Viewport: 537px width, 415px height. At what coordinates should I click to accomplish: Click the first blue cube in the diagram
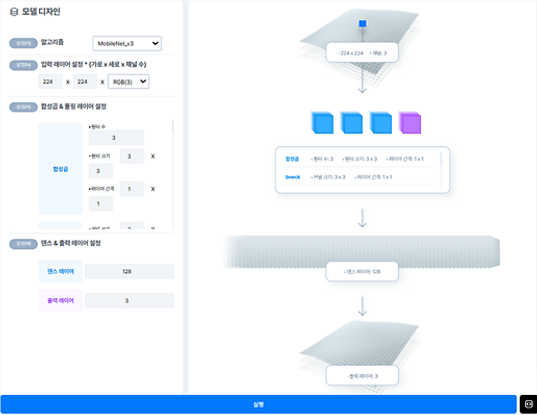322,123
